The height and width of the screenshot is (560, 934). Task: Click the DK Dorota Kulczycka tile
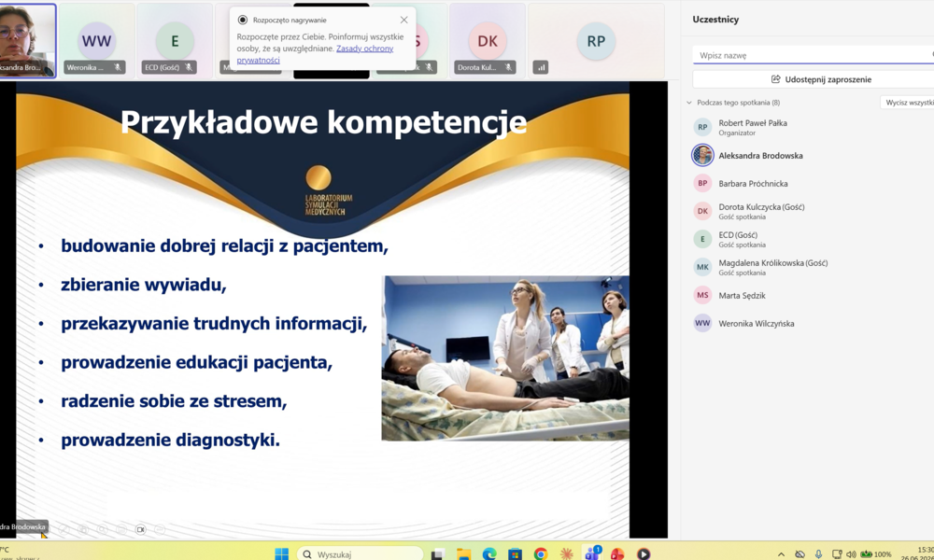(x=488, y=41)
